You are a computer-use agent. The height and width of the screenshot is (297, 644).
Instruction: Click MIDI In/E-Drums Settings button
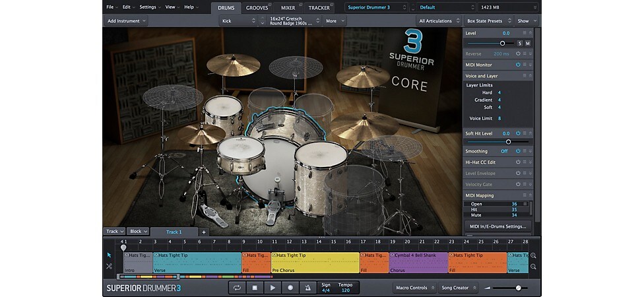tap(498, 226)
